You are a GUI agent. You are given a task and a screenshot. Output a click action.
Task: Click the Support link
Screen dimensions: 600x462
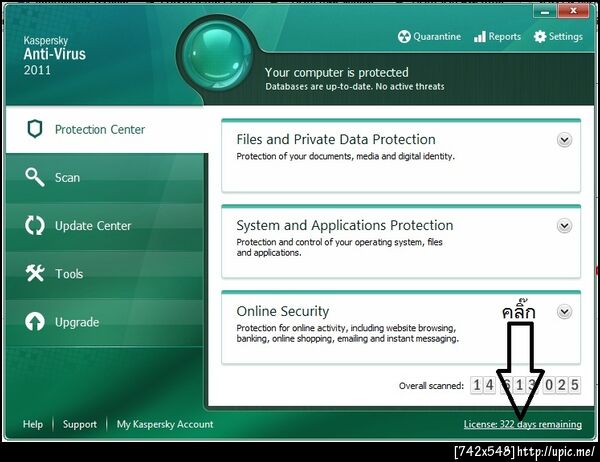click(x=80, y=424)
